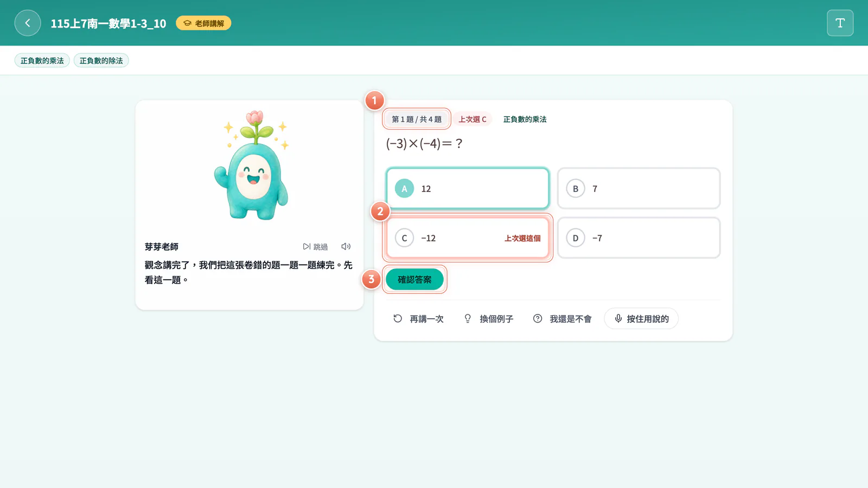Screen dimensions: 868x488
Task: Skip the narration with 跳過
Action: [315, 247]
